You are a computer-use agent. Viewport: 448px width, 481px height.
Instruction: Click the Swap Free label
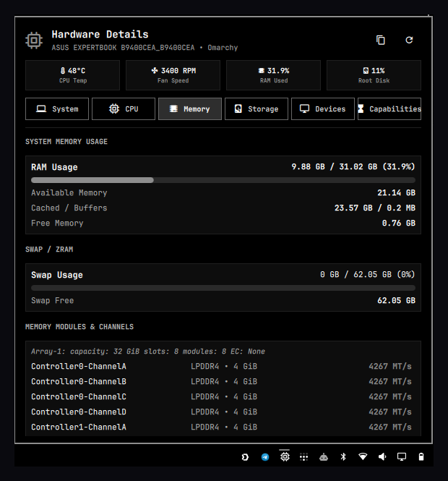click(53, 301)
